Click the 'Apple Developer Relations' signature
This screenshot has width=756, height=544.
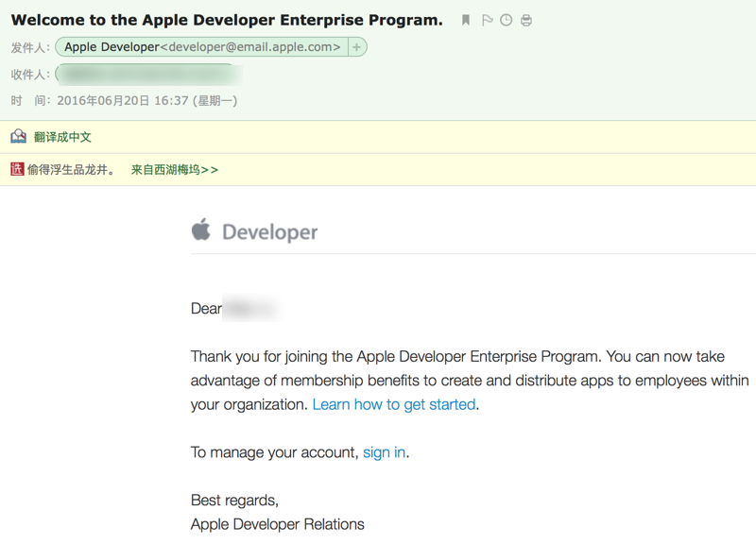point(277,524)
